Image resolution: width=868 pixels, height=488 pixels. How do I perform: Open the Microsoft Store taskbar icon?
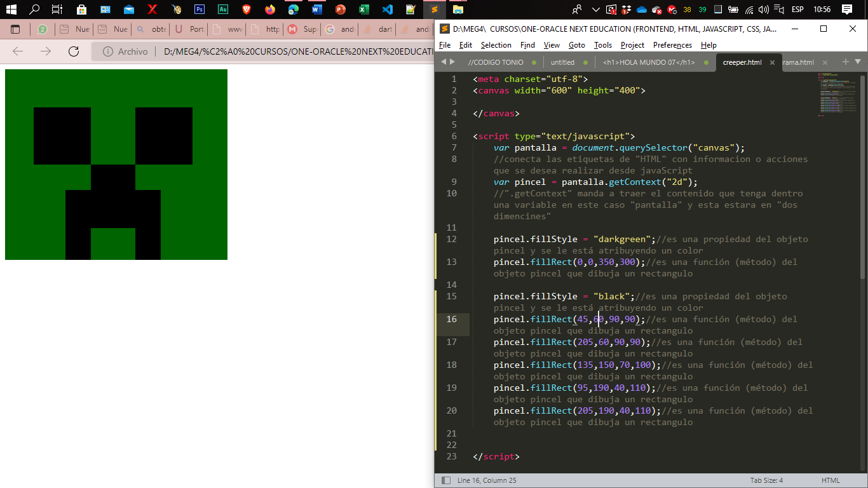pos(81,10)
